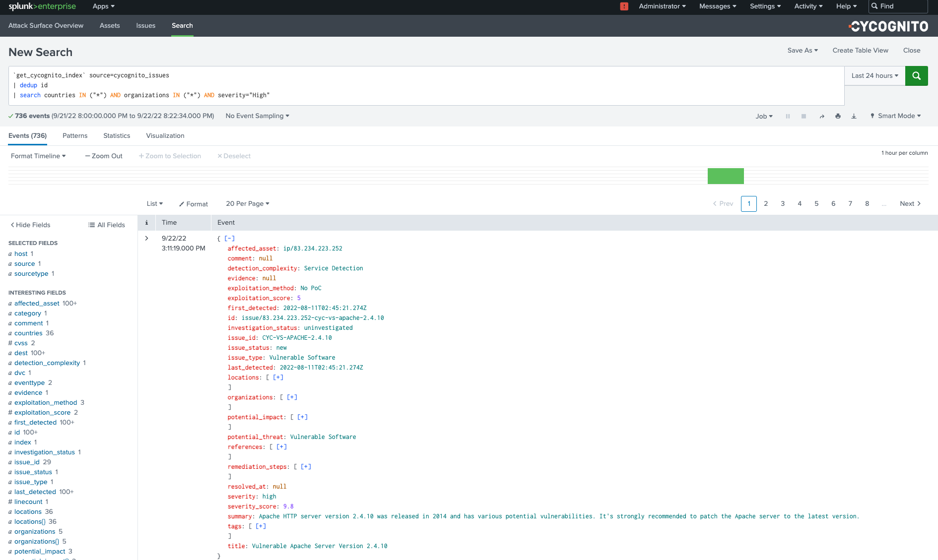This screenshot has width=938, height=560.
Task: Expand the organizations array [+]
Action: coord(292,397)
